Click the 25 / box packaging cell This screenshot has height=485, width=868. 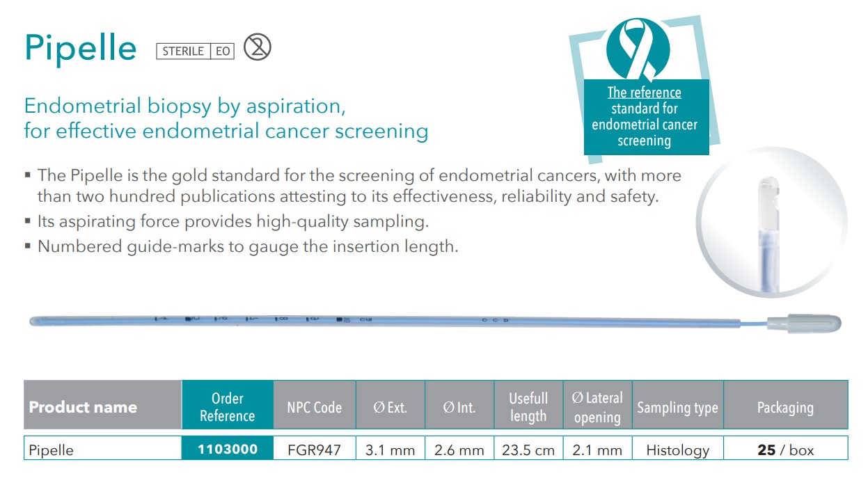[x=786, y=450]
